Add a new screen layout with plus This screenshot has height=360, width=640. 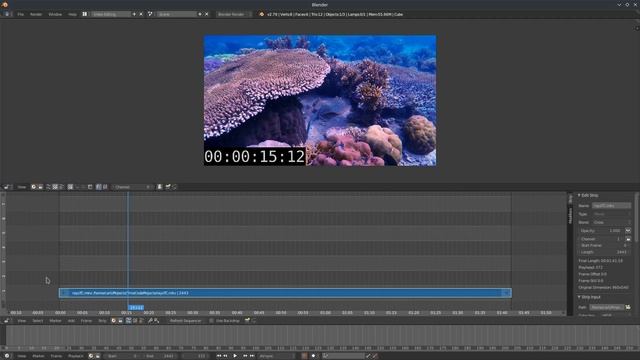pos(134,14)
